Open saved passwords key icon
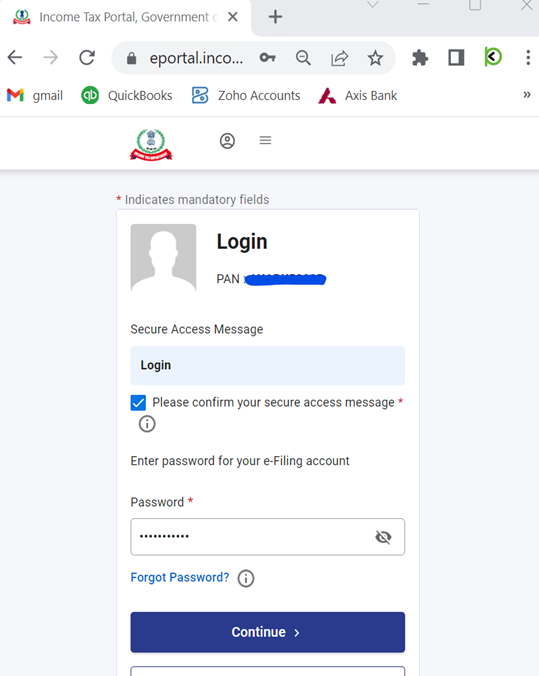Viewport: 539px width, 676px height. pos(267,57)
